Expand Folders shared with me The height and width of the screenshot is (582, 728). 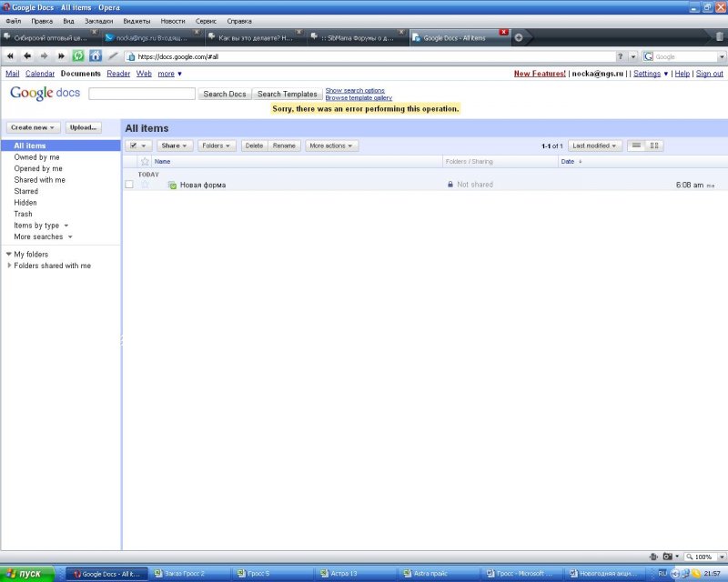pos(9,266)
